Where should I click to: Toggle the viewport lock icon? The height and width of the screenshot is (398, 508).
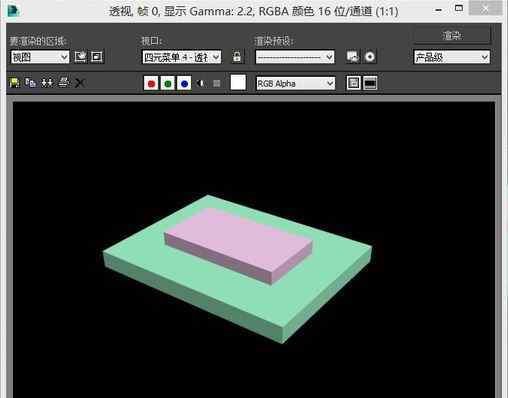point(237,57)
